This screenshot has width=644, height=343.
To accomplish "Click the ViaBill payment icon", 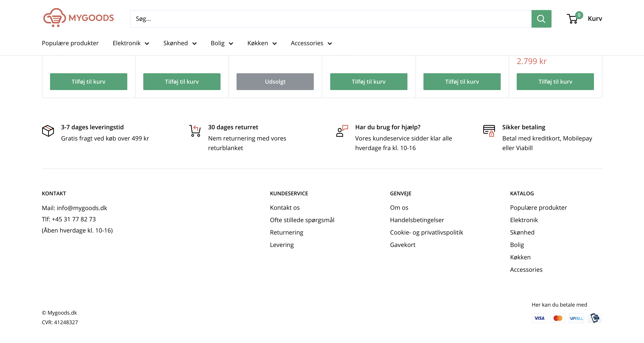I will click(x=576, y=318).
